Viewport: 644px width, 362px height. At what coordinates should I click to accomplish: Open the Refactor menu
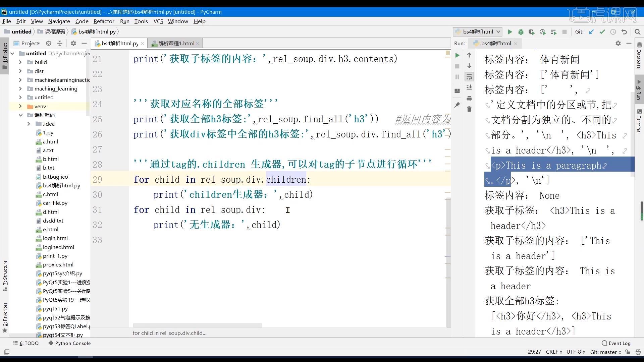104,21
